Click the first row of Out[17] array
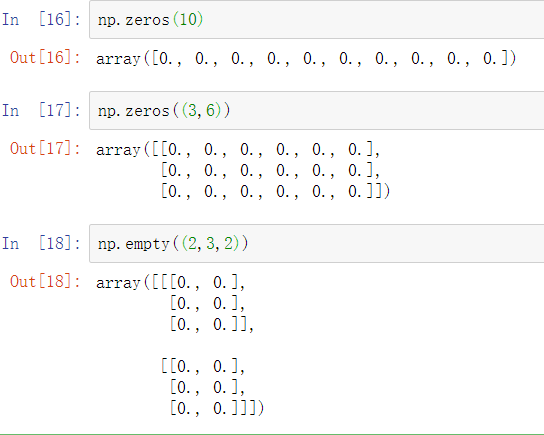Viewport: 544px width, 435px height. [x=238, y=150]
